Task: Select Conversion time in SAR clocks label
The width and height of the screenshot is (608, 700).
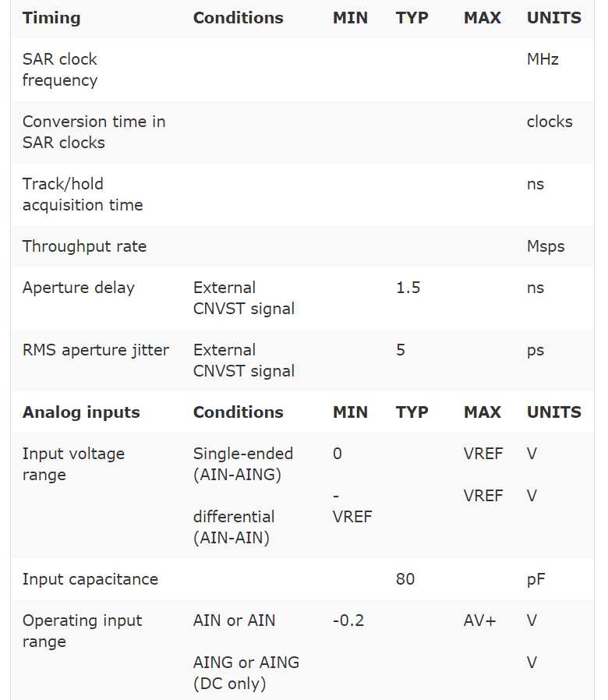Action: click(x=94, y=132)
